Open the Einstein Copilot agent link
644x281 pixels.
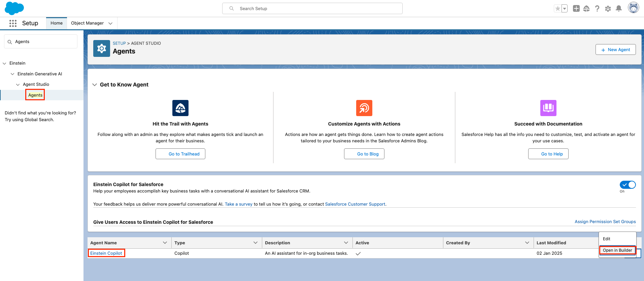[x=106, y=253]
